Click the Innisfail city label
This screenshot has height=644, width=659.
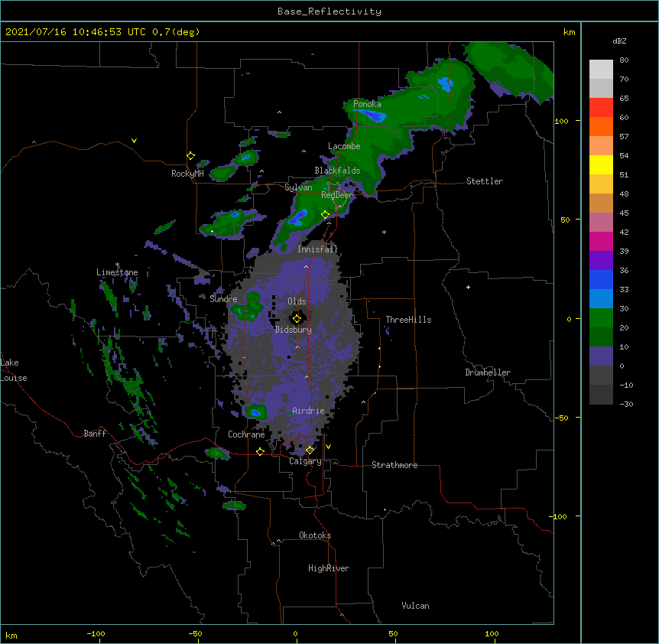(317, 249)
